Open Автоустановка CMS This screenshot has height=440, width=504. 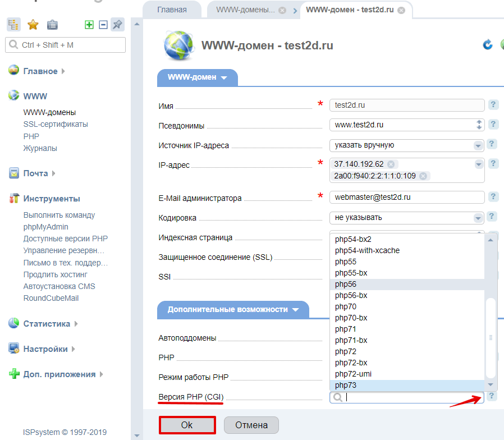tap(59, 286)
